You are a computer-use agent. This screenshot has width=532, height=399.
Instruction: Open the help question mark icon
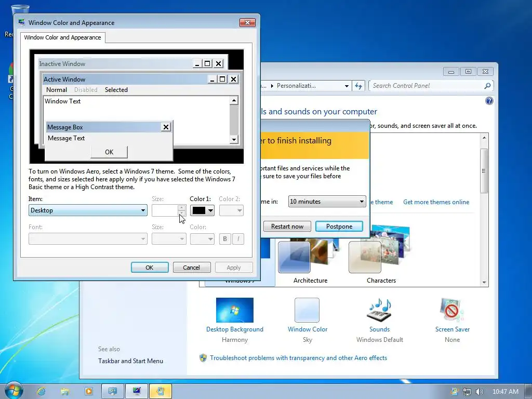click(489, 101)
